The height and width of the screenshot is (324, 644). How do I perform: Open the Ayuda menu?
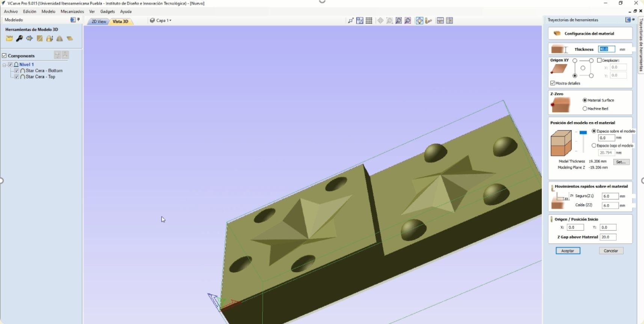click(126, 11)
